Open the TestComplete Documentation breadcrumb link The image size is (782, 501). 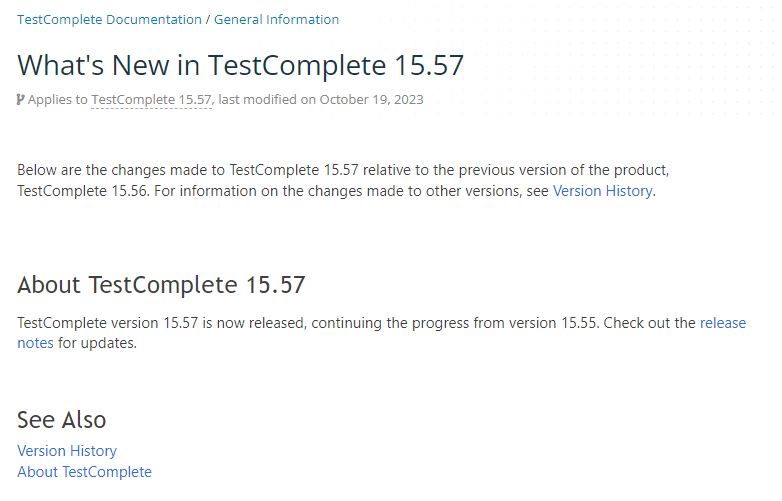[x=109, y=19]
